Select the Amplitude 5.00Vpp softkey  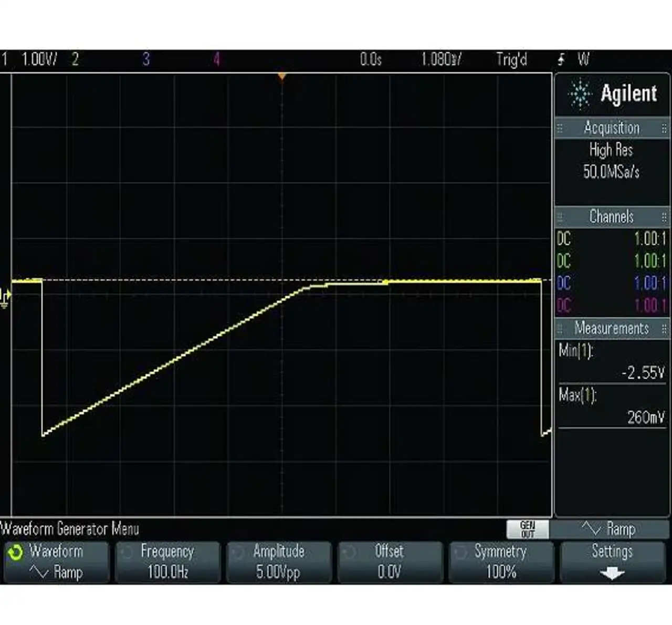(x=279, y=562)
